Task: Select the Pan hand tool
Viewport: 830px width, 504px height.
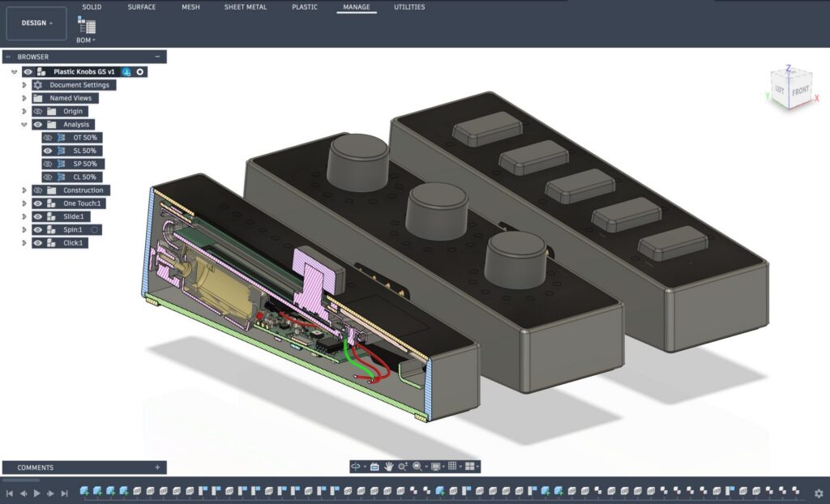Action: click(x=388, y=467)
